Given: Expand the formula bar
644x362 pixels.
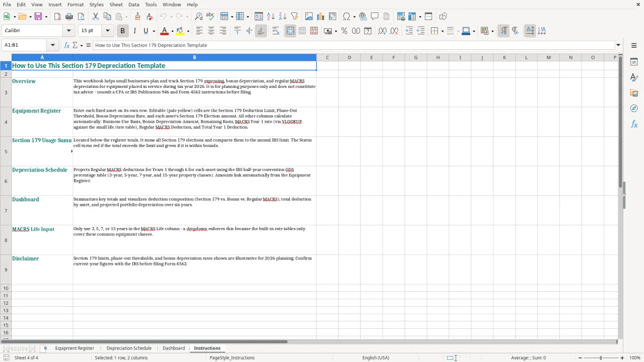Looking at the screenshot, I should pyautogui.click(x=619, y=45).
